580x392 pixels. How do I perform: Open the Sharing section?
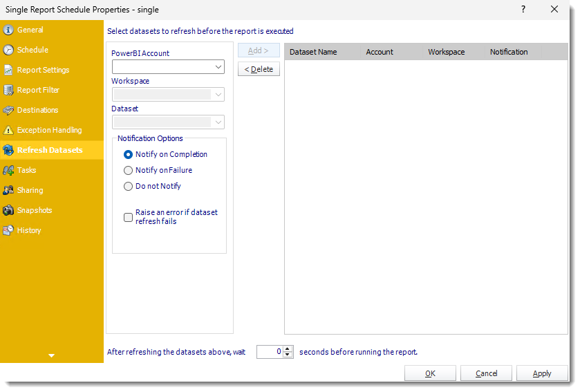click(30, 190)
